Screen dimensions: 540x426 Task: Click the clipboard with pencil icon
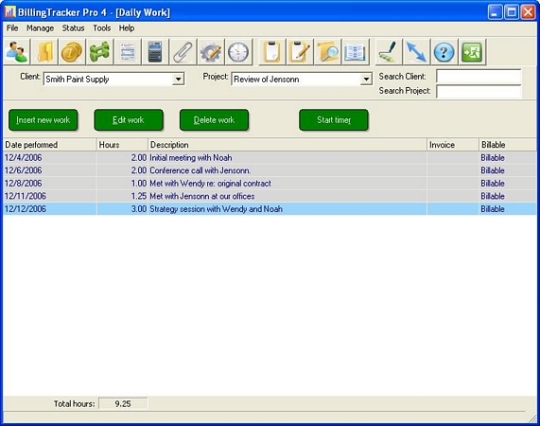[299, 52]
